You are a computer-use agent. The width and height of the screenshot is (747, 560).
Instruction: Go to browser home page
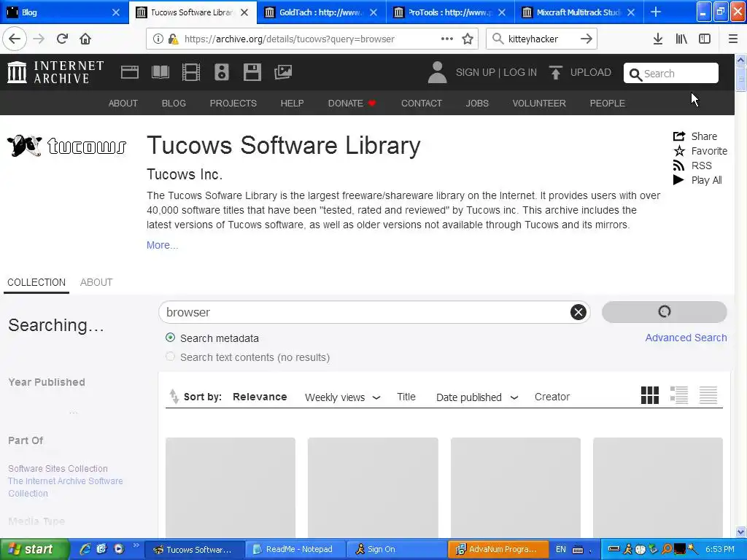85,39
